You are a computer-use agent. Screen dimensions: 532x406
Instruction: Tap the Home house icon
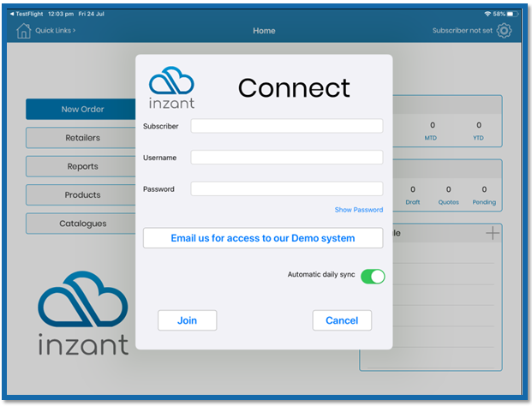(23, 31)
